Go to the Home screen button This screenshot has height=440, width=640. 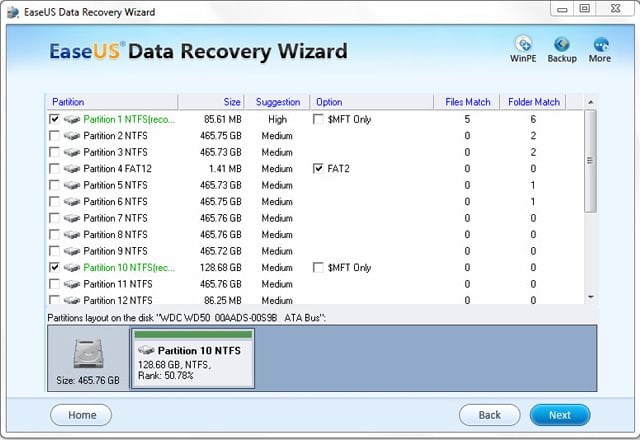click(81, 415)
